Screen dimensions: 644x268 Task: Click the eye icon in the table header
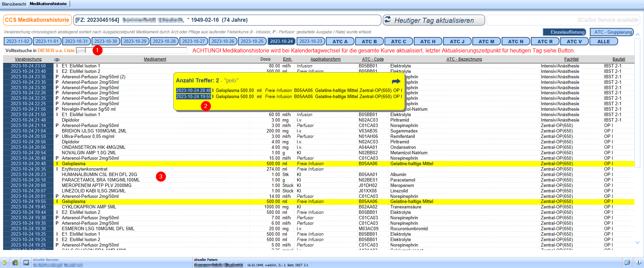[57, 60]
